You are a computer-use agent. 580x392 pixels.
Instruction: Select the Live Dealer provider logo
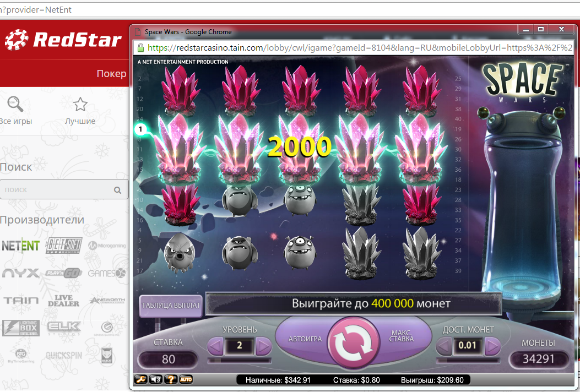(x=64, y=301)
